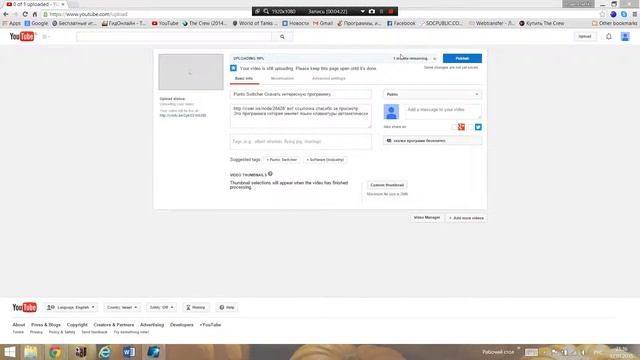Click the footer YouTube logo
Image resolution: width=640 pixels, height=360 pixels.
pos(24,307)
